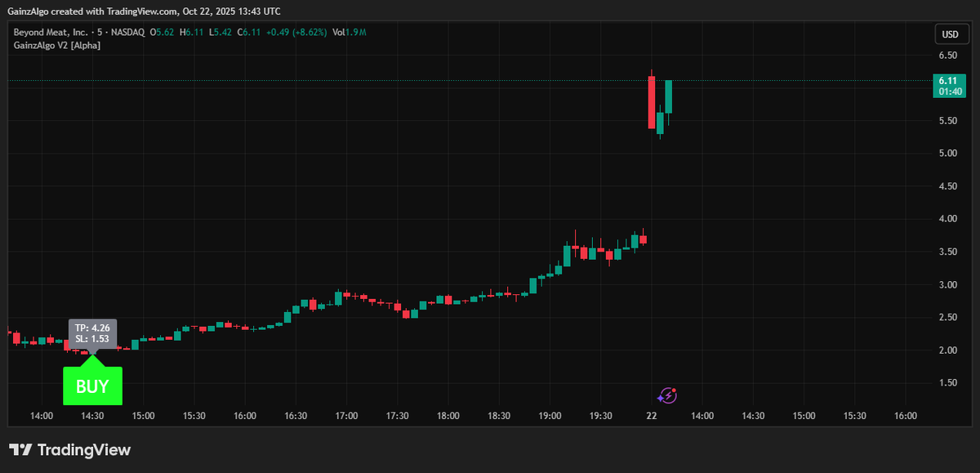Click the current price label 6.11

[949, 86]
